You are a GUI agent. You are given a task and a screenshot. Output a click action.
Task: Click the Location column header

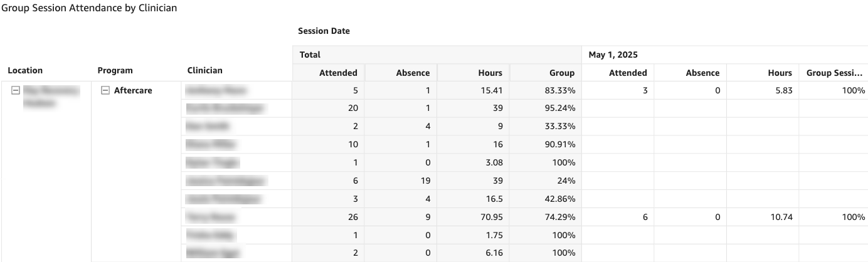pyautogui.click(x=25, y=70)
